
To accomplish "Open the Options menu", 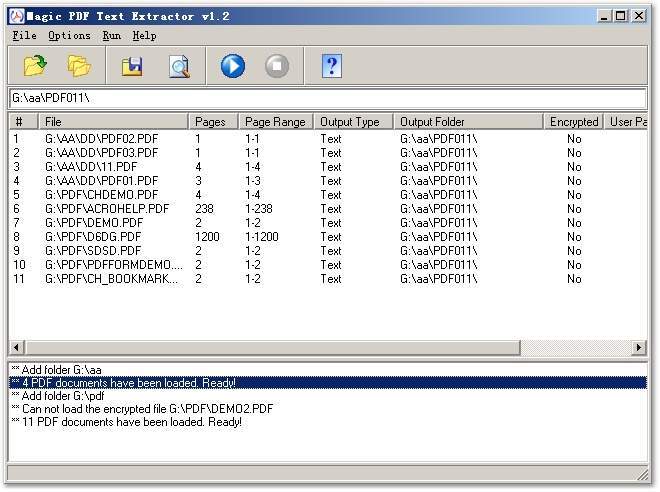I will point(69,36).
